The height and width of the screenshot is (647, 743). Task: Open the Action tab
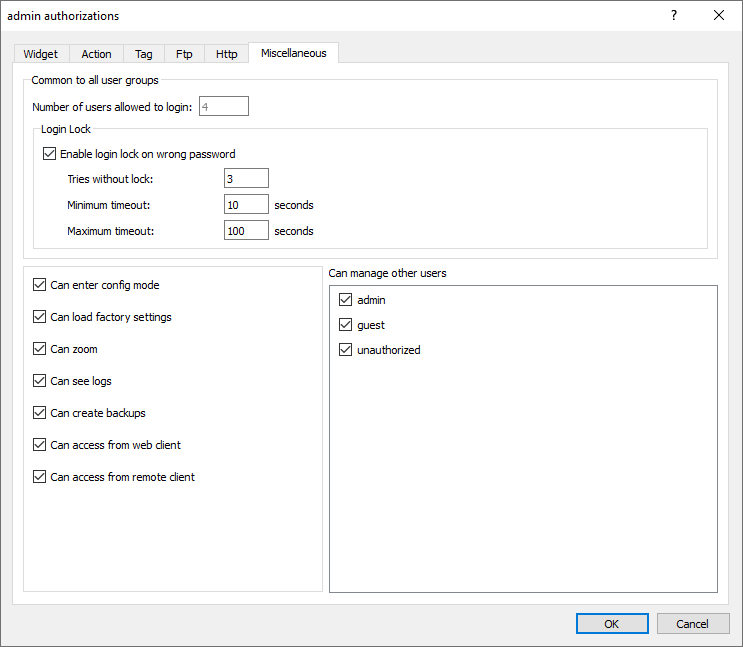click(97, 54)
